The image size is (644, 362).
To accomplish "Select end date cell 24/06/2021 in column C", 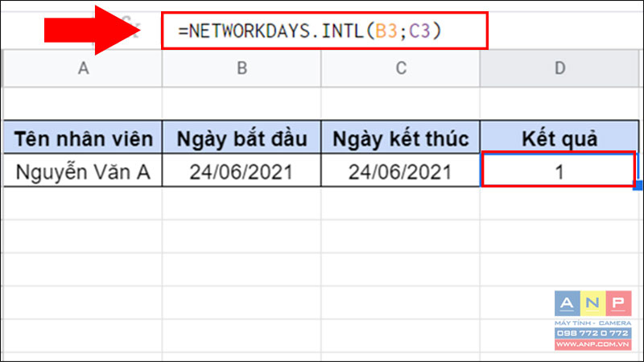I will click(401, 171).
